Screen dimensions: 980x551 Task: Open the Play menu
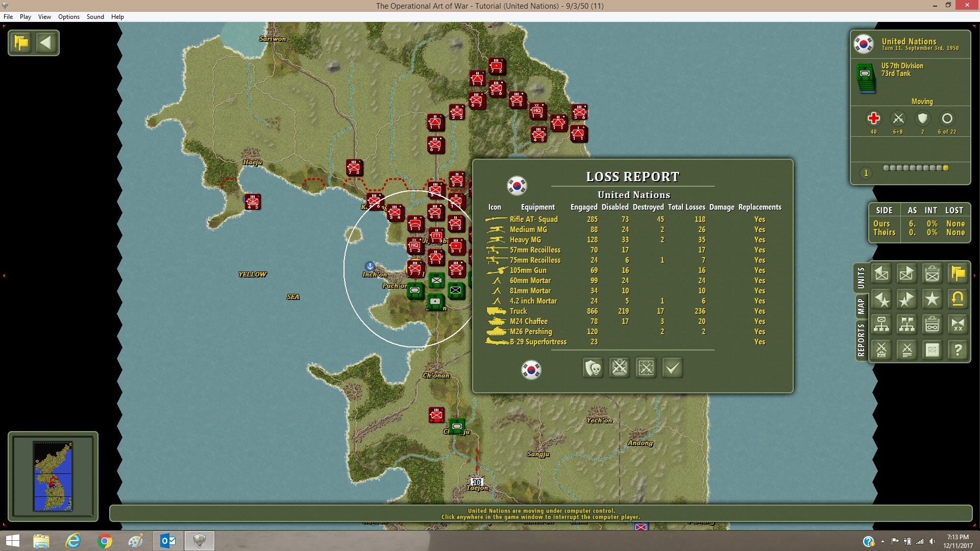(26, 17)
